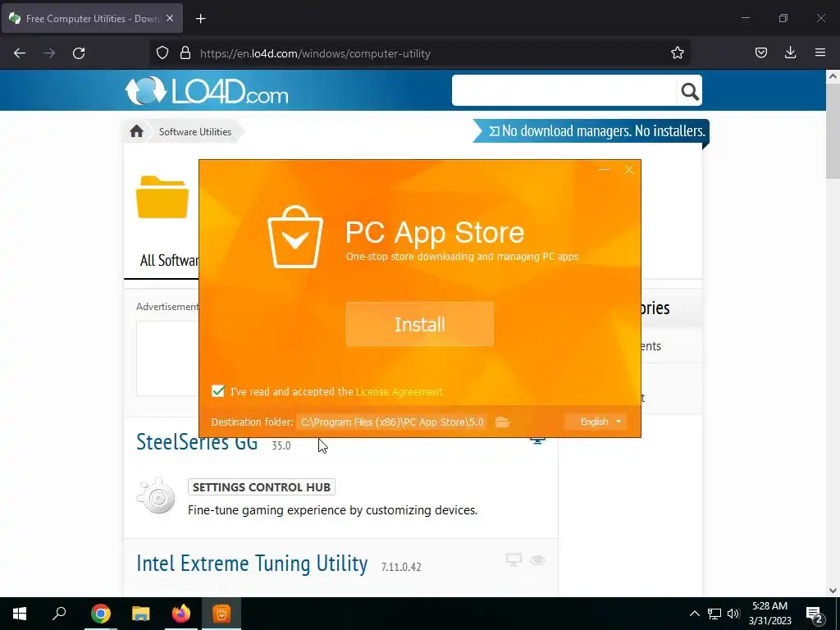
Task: Click the LO4D.com logo
Action: [x=207, y=90]
